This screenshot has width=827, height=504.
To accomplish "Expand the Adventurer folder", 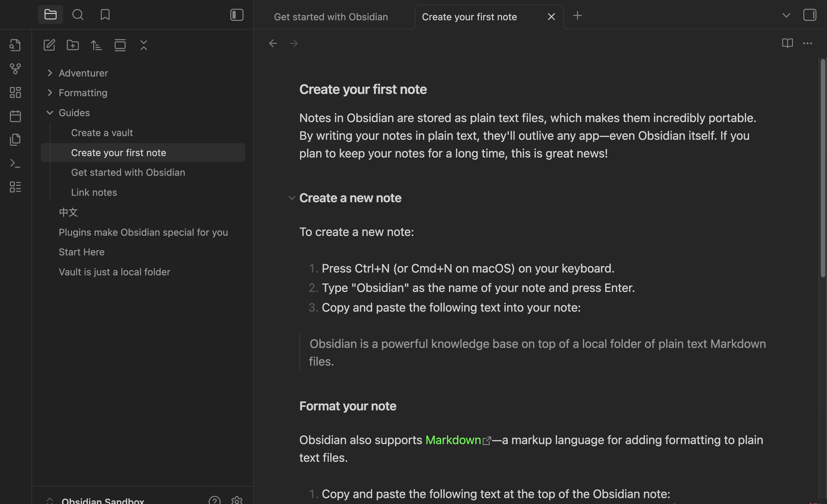I will (x=50, y=73).
